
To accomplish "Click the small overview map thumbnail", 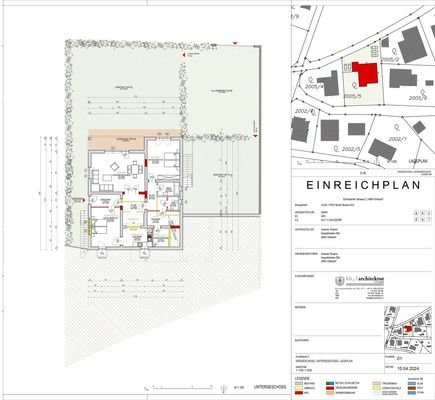I will click(408, 329).
